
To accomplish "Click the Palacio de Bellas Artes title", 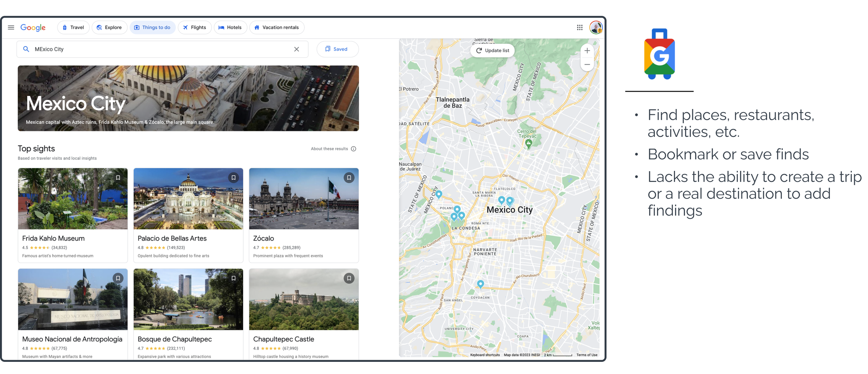I will pos(172,239).
